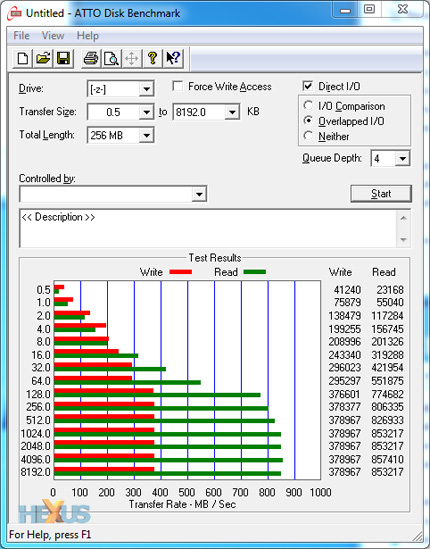Open the View menu
Viewport: 430px width, 549px height.
(x=53, y=36)
